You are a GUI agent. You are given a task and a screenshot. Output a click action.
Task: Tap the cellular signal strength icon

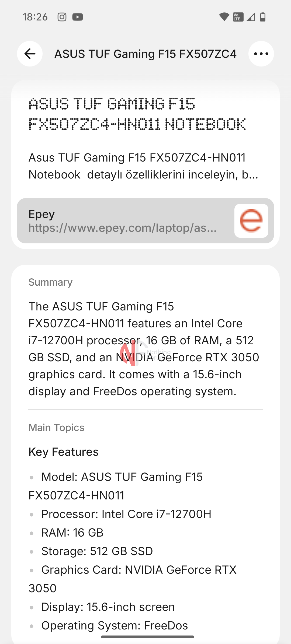pyautogui.click(x=251, y=17)
